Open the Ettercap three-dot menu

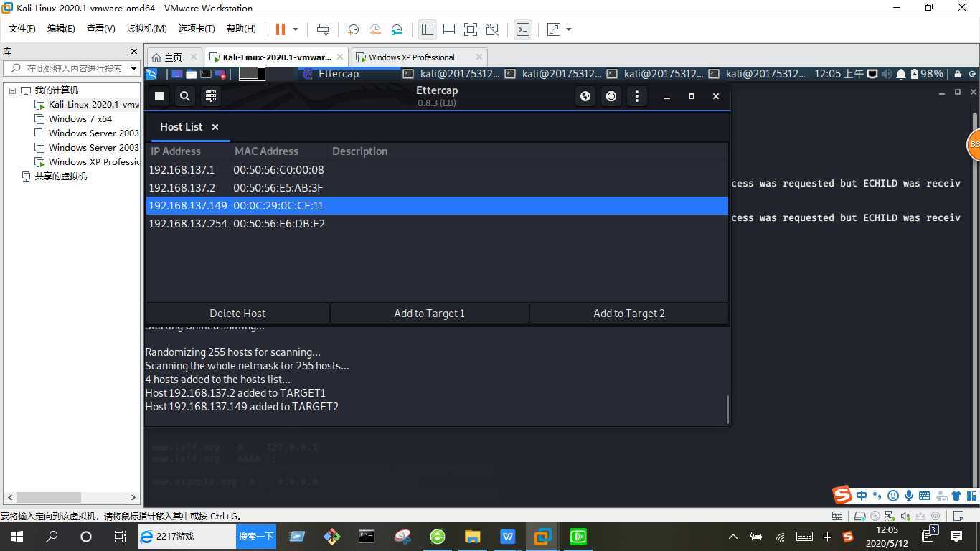tap(637, 96)
